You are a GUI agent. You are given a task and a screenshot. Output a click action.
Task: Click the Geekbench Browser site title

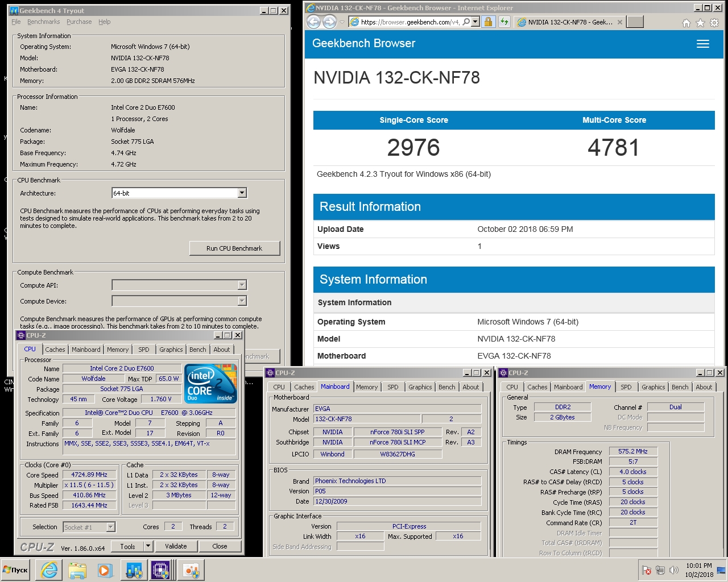point(363,43)
